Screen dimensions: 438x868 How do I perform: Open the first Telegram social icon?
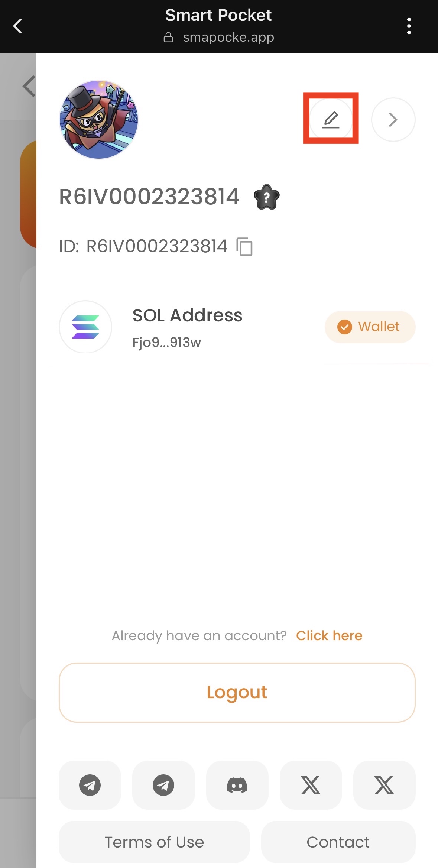point(90,785)
